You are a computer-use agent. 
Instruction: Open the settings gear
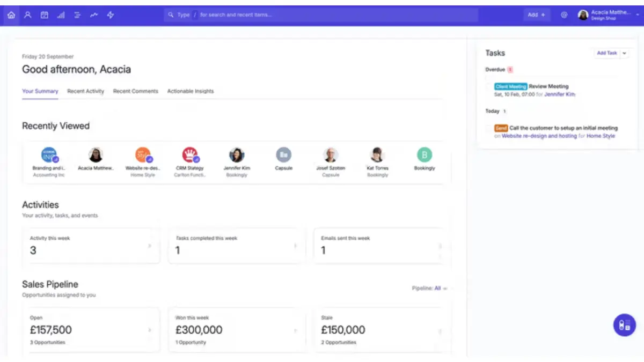coord(563,14)
